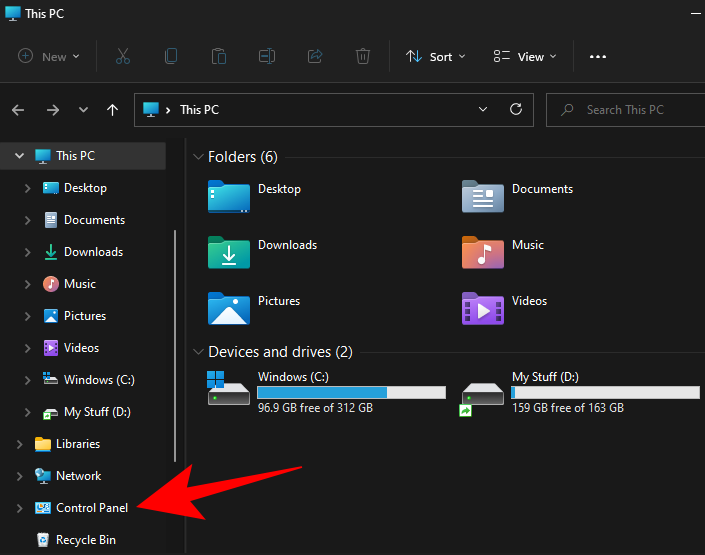
Task: Open the View options dropdown
Action: [522, 57]
